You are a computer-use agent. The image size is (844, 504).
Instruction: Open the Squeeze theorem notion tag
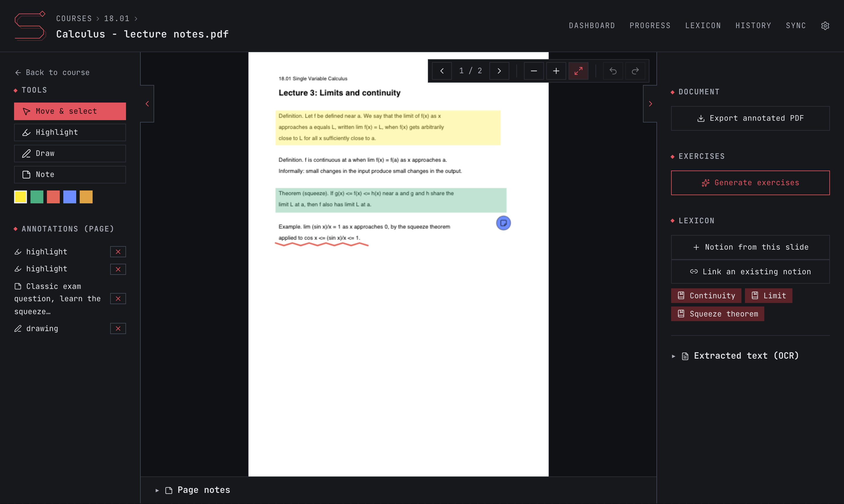(x=717, y=314)
